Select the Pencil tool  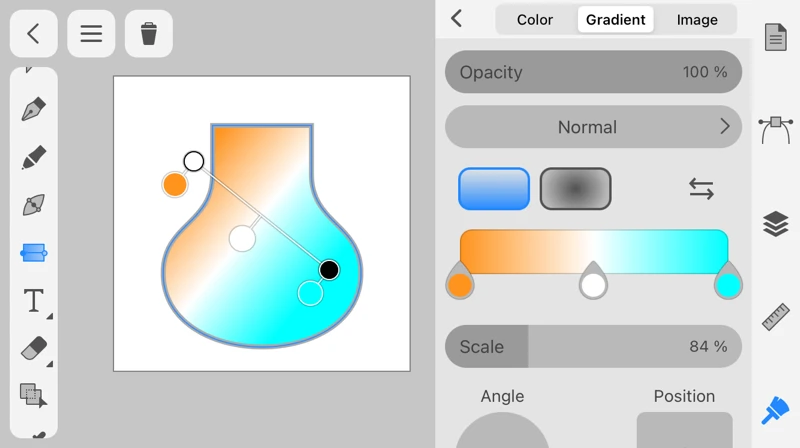34,157
